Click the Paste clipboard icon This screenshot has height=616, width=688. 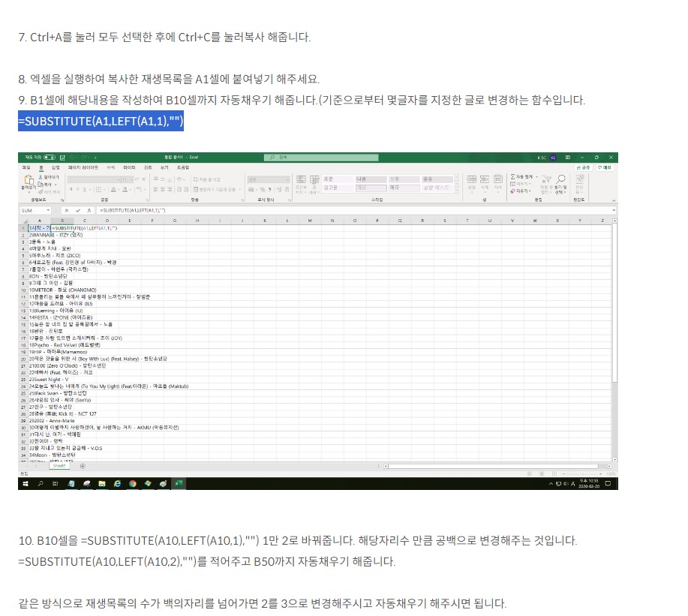[x=29, y=180]
